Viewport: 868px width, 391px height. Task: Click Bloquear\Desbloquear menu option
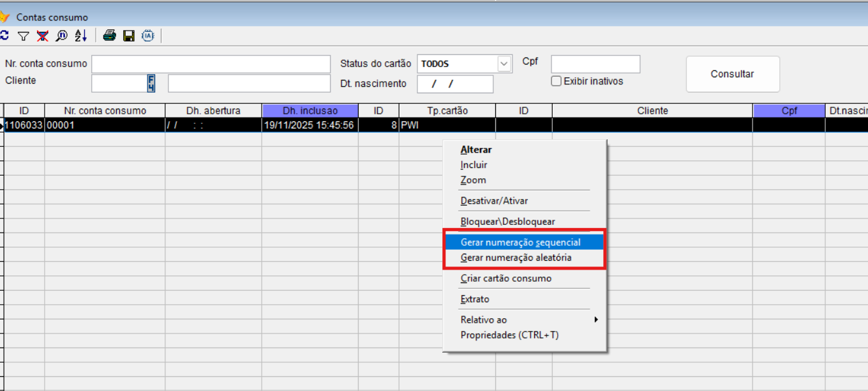(x=508, y=221)
